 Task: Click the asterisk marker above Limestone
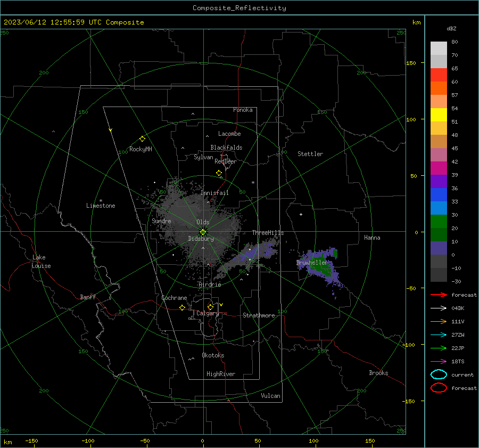pos(101,201)
